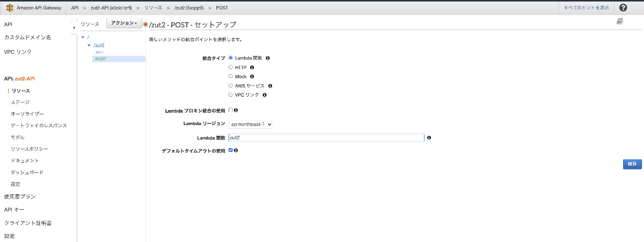Show info icon for デフォルトタイムアウトの使用
The width and height of the screenshot is (644, 242).
click(236, 150)
